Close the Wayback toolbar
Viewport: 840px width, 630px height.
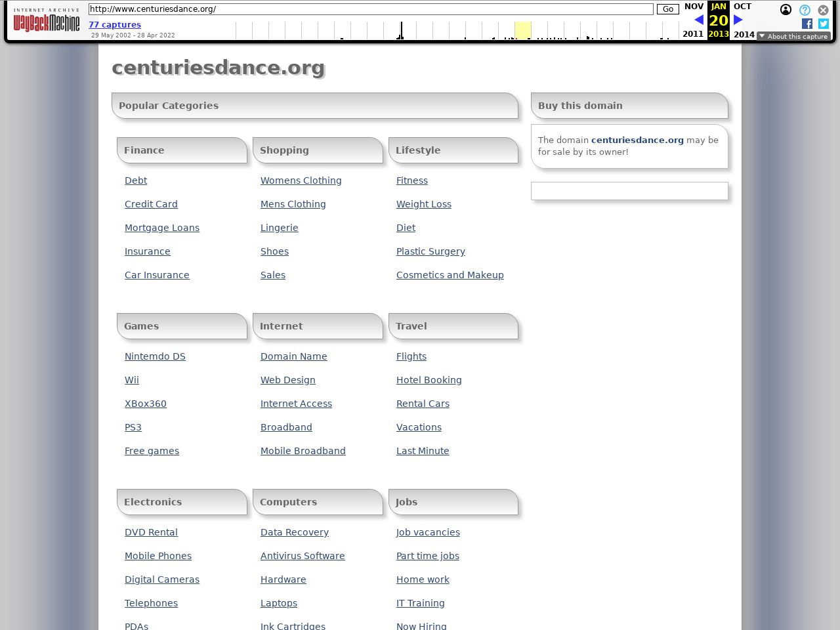pos(823,10)
